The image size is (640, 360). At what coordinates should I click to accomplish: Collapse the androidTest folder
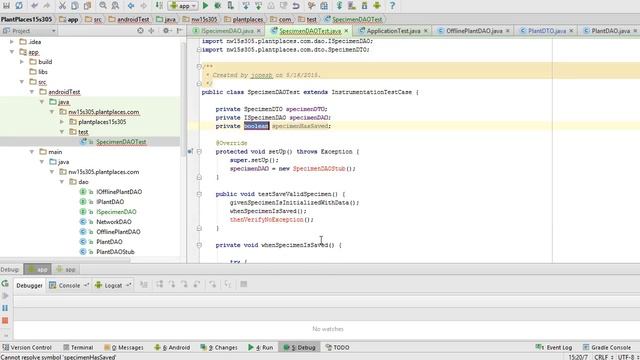pos(32,92)
